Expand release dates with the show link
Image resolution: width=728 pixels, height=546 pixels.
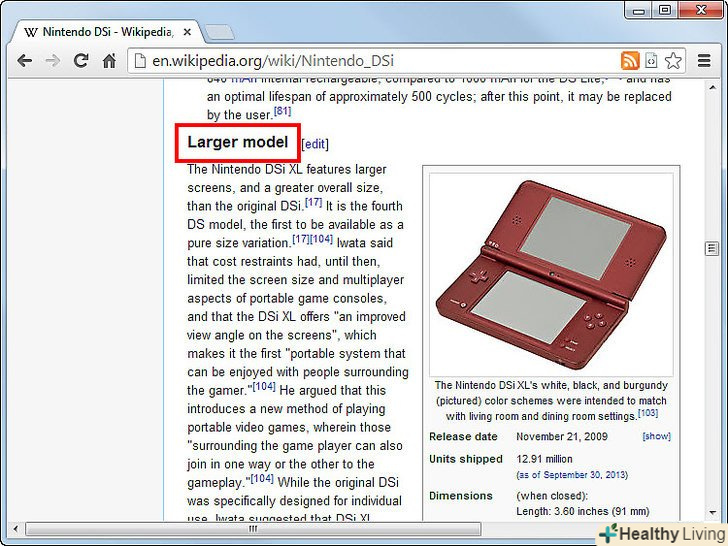click(656, 436)
